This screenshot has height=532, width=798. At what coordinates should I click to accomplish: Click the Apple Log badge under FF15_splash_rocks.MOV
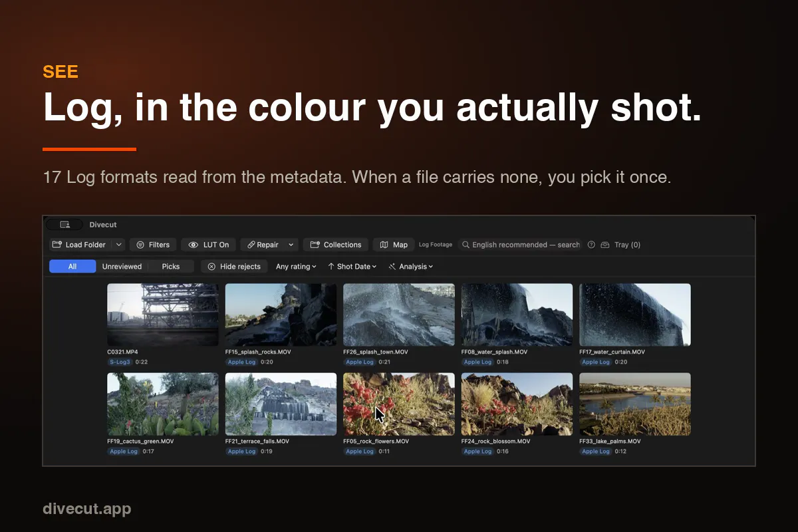[x=241, y=362]
